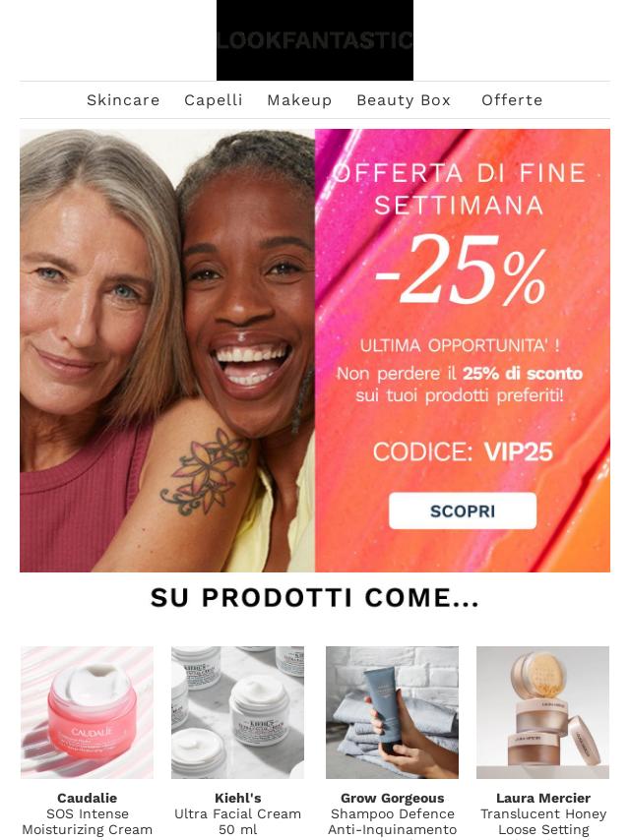Click the LOOKFANTASTIC logo banner

click(x=315, y=40)
